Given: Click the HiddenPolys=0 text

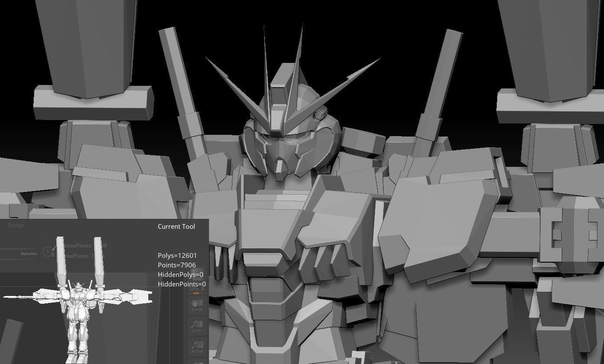Looking at the screenshot, I should 180,274.
